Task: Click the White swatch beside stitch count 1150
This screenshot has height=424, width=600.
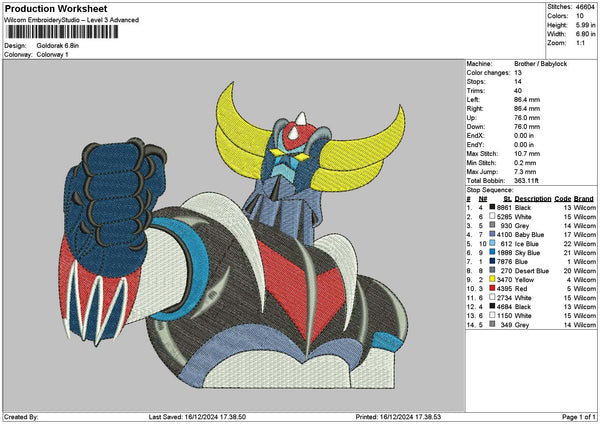Action: 492,315
